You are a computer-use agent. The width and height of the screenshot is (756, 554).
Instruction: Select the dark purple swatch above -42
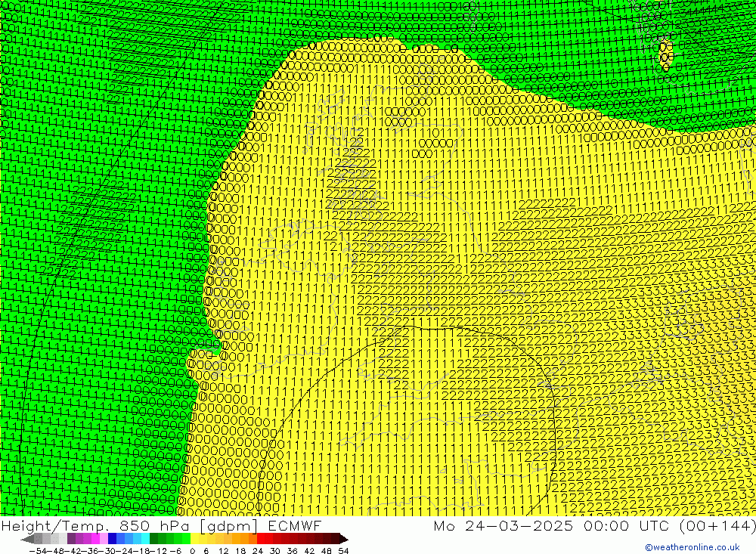click(x=71, y=539)
